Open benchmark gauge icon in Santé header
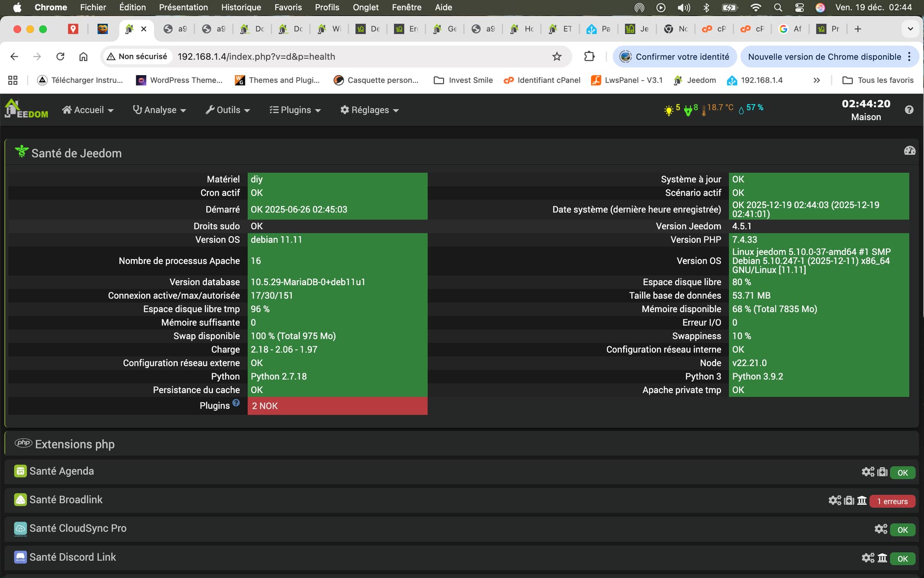 tap(909, 151)
